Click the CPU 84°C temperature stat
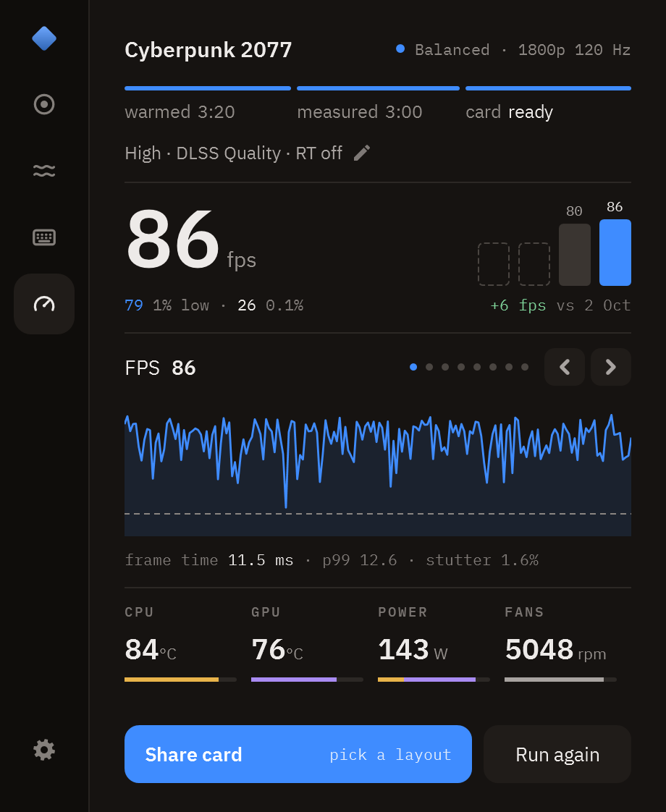This screenshot has width=666, height=812. point(180,643)
